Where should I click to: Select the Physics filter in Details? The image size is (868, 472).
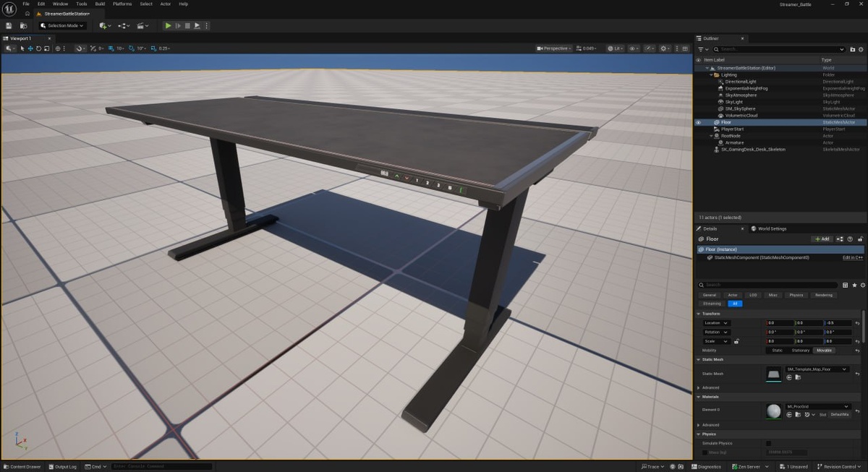796,295
